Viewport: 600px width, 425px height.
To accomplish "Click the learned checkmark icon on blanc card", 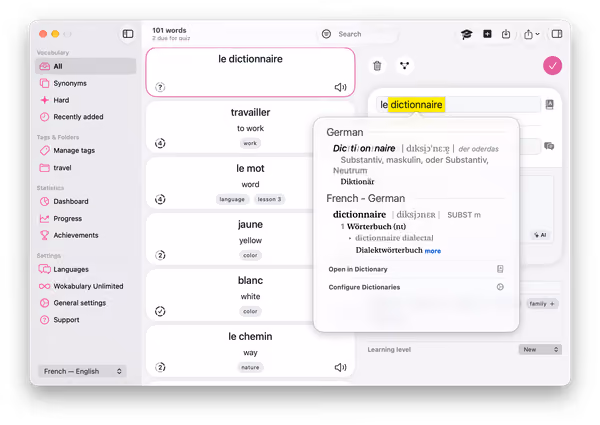I will coord(160,311).
